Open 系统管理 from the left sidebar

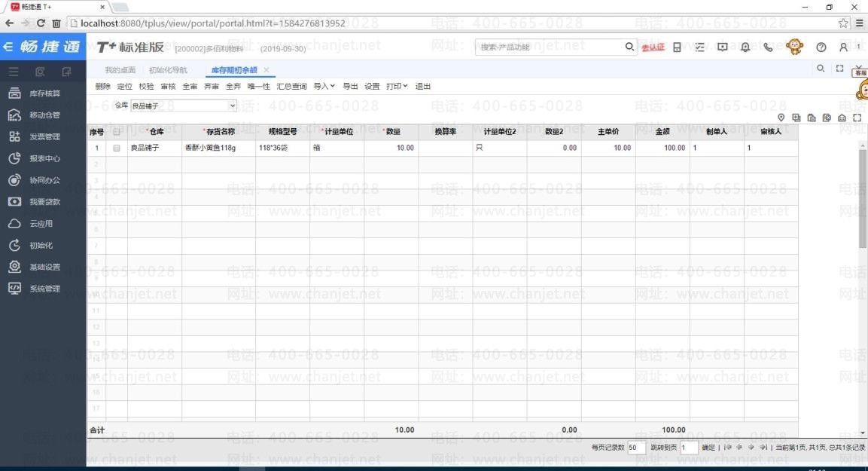[x=44, y=289]
